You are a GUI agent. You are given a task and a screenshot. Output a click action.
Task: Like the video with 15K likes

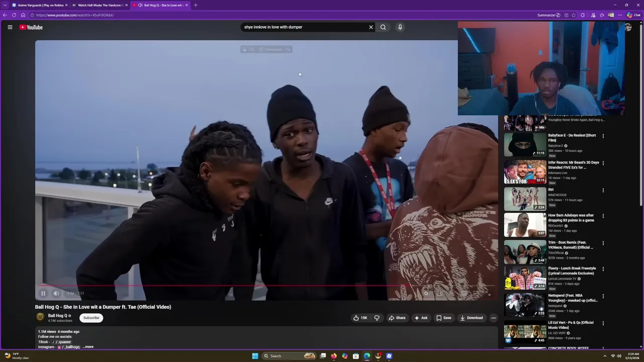click(x=360, y=318)
